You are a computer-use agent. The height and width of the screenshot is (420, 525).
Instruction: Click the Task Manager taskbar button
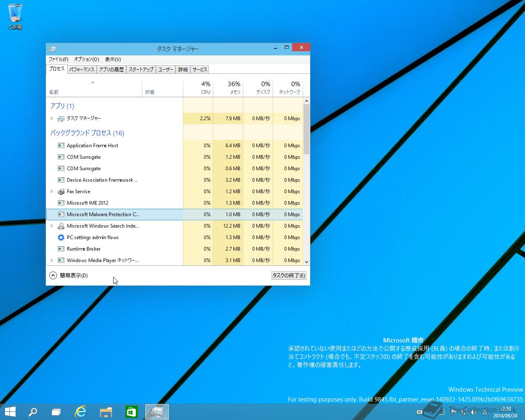[x=157, y=412]
